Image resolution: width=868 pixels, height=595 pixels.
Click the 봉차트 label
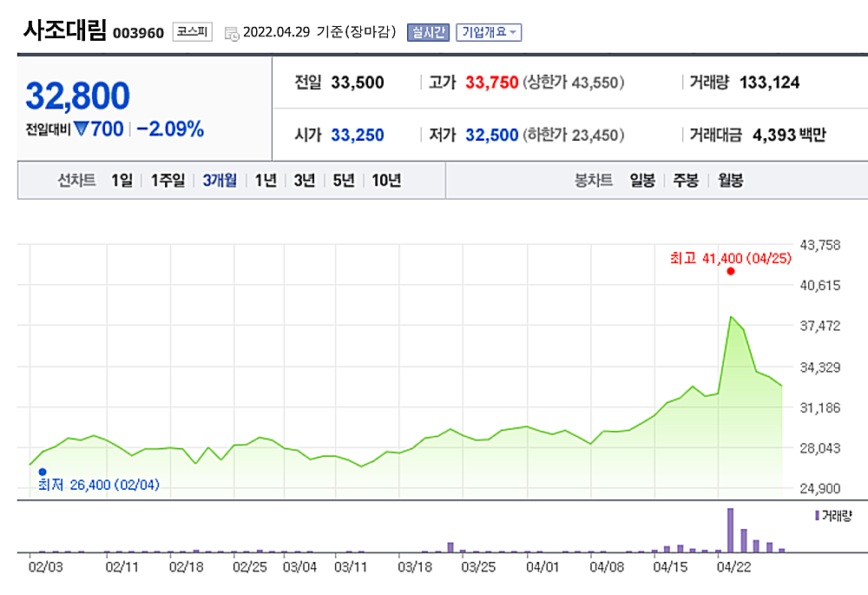click(x=594, y=180)
